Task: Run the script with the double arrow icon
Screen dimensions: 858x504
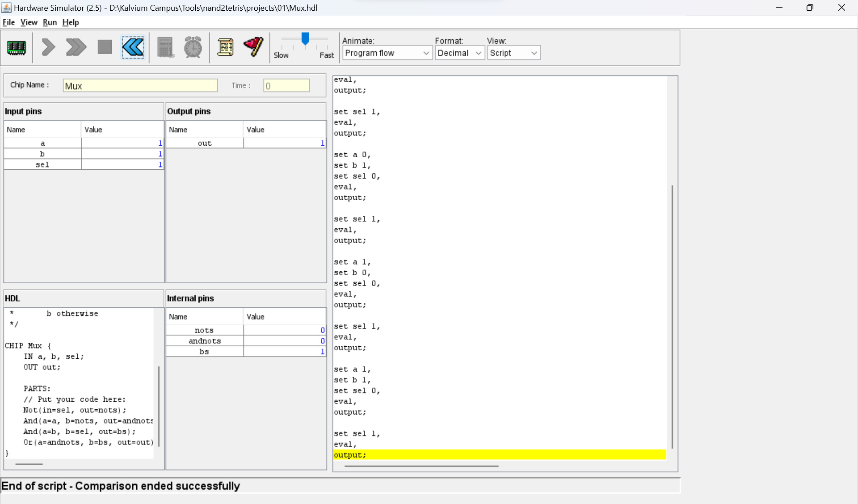Action: [x=76, y=47]
